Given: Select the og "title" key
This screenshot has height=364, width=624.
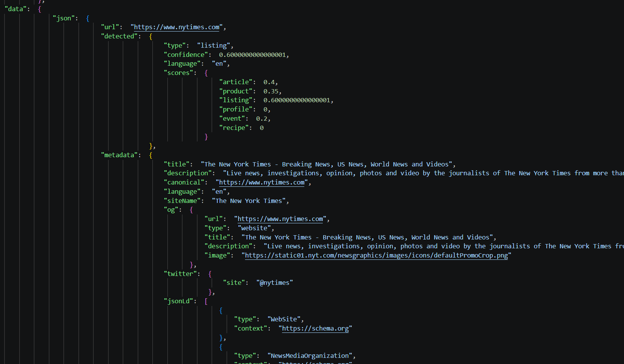Looking at the screenshot, I should 217,238.
